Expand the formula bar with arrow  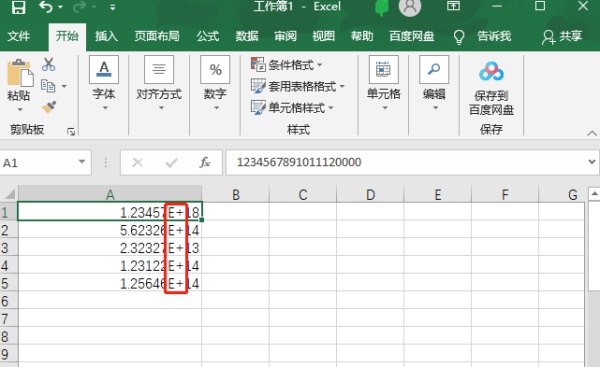click(592, 162)
